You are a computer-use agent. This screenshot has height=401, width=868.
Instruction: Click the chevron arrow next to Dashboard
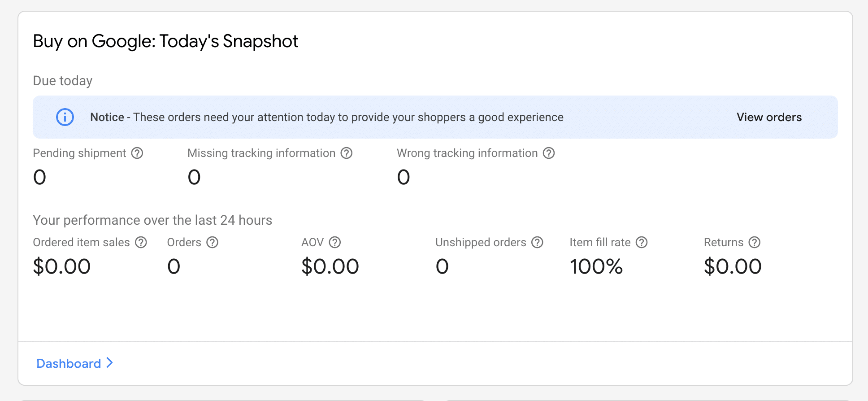click(109, 363)
